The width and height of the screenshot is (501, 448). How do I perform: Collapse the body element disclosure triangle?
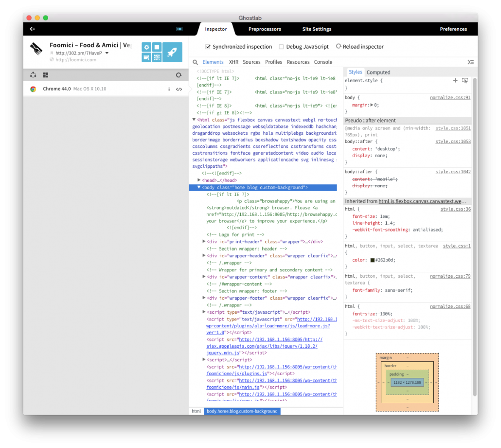pyautogui.click(x=199, y=187)
